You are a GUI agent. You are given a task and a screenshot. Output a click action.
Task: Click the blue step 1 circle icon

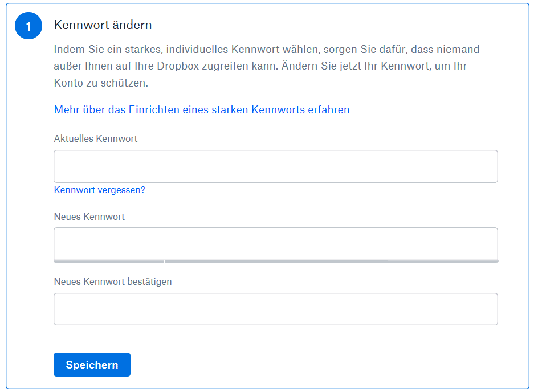(28, 26)
